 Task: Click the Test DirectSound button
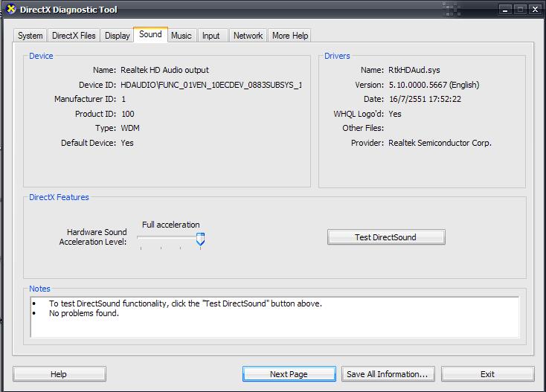pyautogui.click(x=386, y=237)
